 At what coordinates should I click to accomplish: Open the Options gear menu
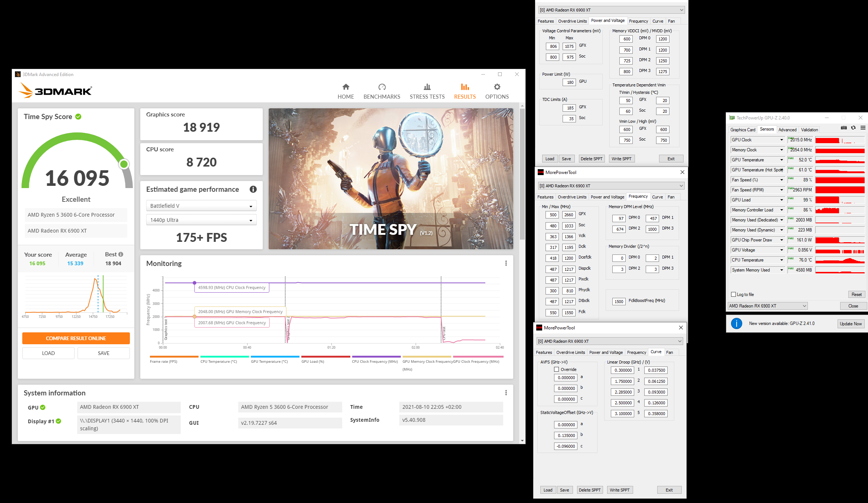(x=497, y=87)
